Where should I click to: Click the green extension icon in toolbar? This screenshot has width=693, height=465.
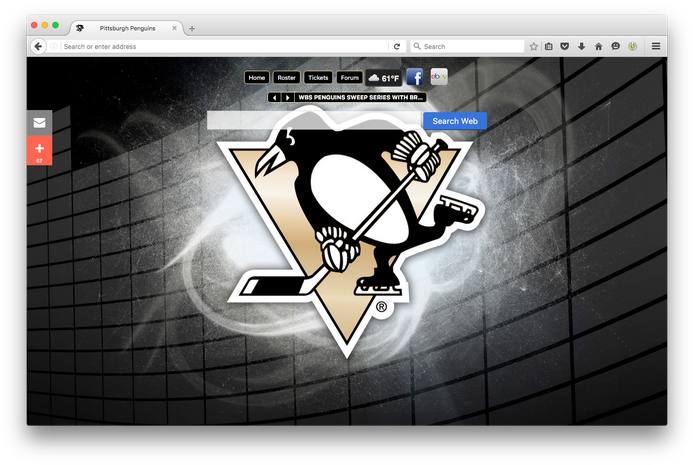(x=633, y=46)
